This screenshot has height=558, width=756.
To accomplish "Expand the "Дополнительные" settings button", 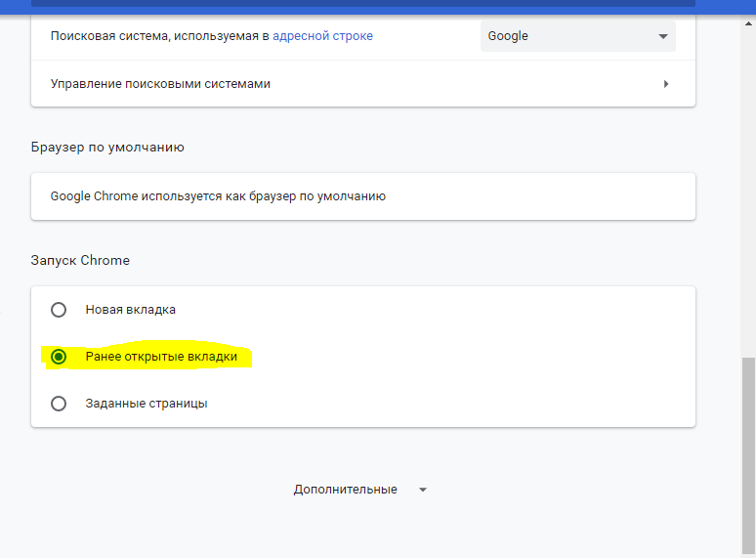I will tap(346, 490).
